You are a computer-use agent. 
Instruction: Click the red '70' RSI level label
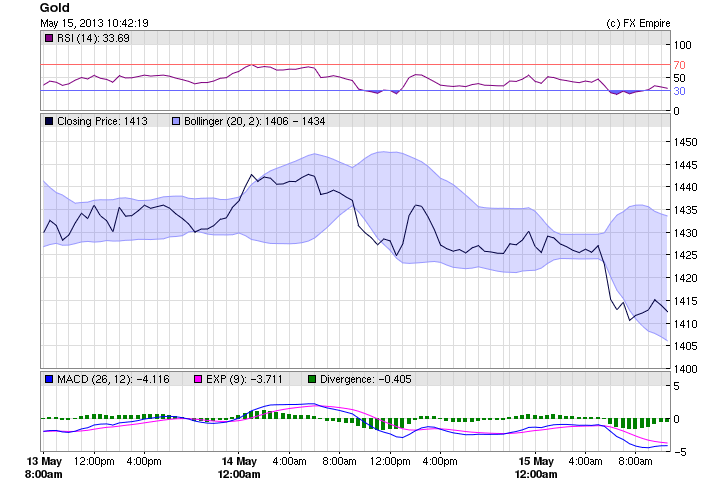click(x=679, y=65)
